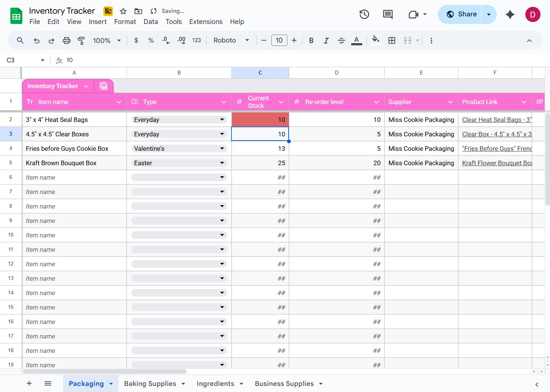Image resolution: width=550 pixels, height=392 pixels.
Task: Toggle bold formatting
Action: coord(311,41)
